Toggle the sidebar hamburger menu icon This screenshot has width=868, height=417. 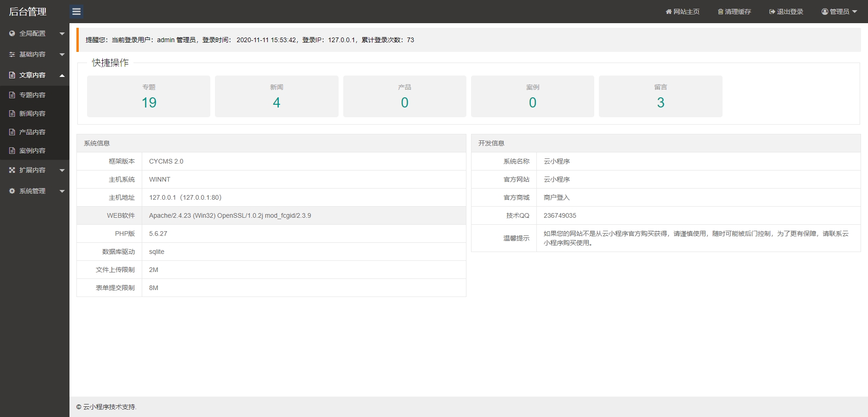76,12
